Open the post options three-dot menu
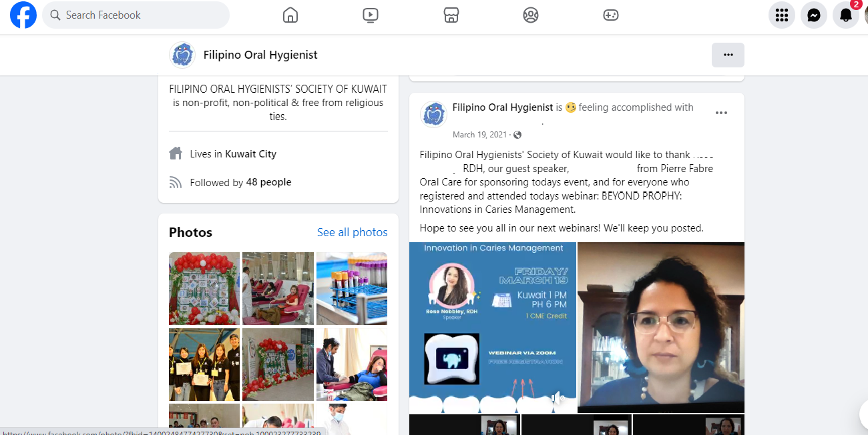 click(x=721, y=113)
